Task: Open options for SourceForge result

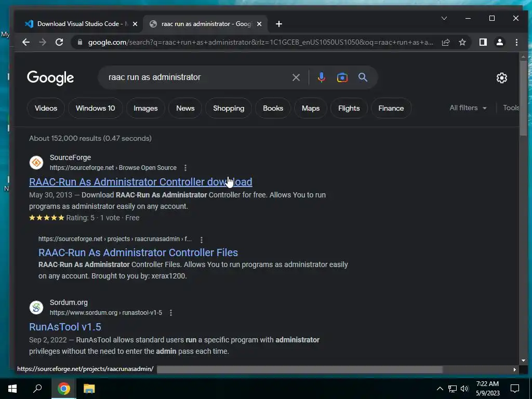Action: coord(185,168)
